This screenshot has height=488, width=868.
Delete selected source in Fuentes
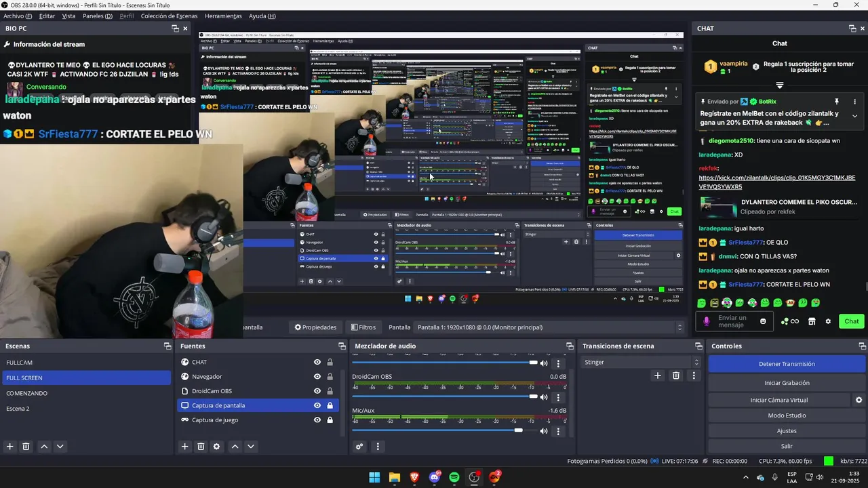tap(201, 447)
